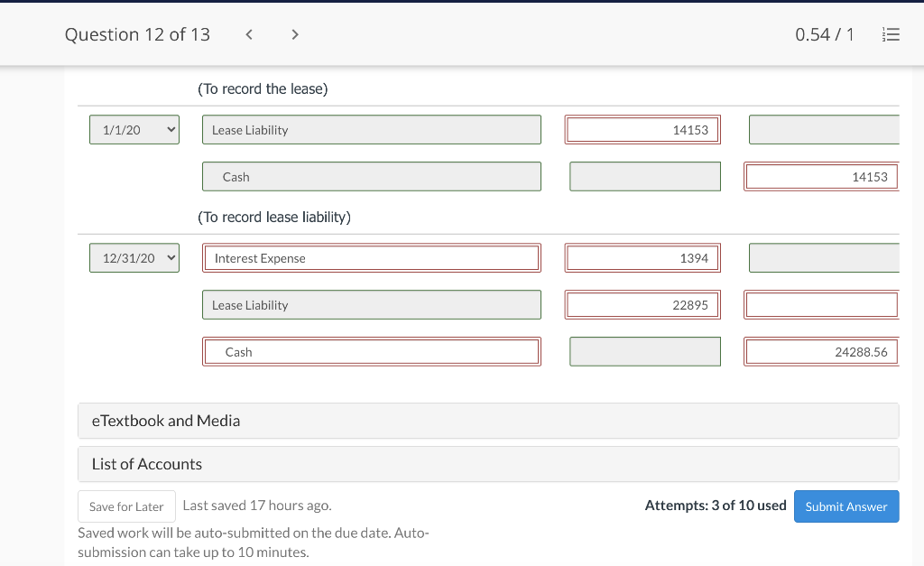
Task: Select the Lease Liability account field
Action: point(371,129)
